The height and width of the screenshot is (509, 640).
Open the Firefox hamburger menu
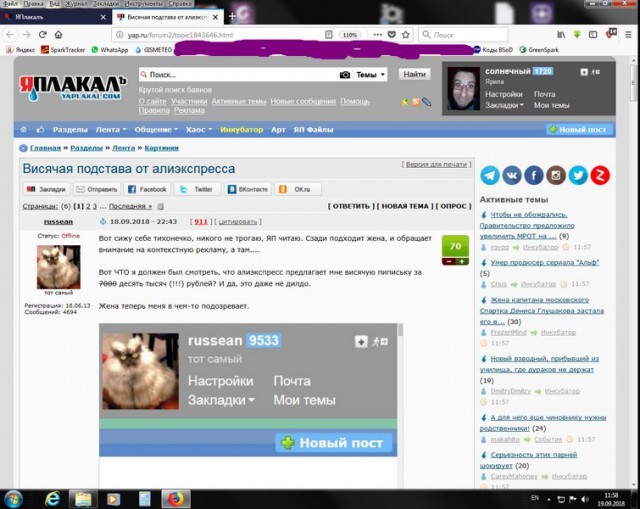(628, 35)
